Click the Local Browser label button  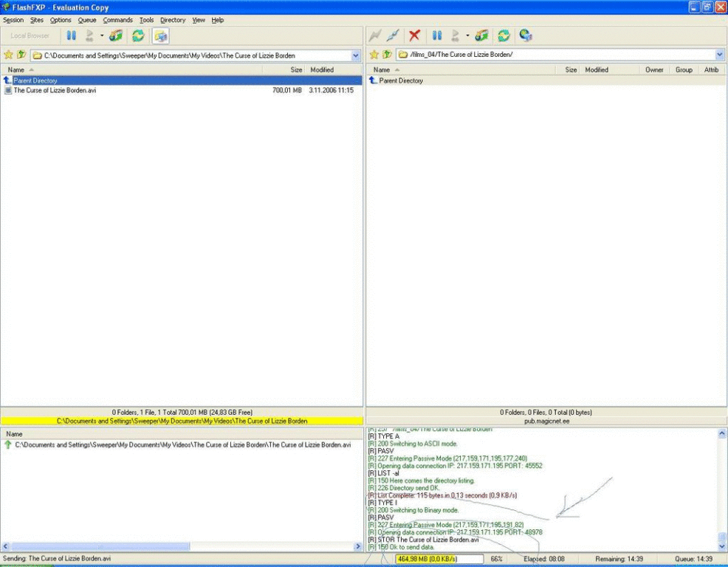30,35
